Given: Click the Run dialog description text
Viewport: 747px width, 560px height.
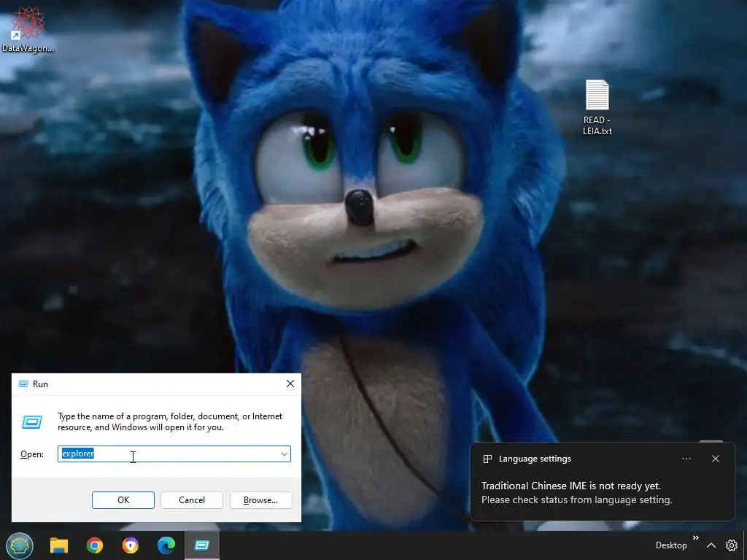Looking at the screenshot, I should pyautogui.click(x=170, y=422).
